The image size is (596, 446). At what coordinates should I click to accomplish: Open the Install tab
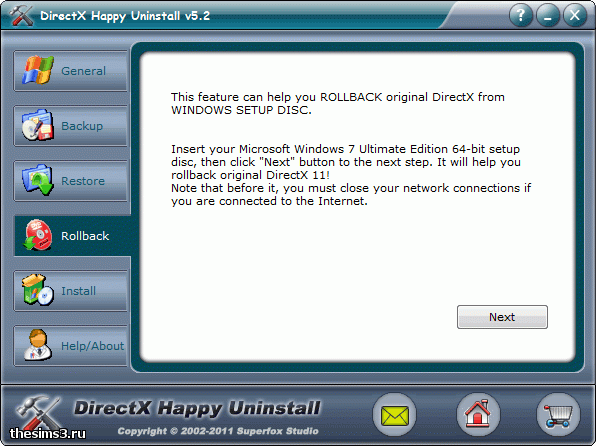click(x=71, y=291)
